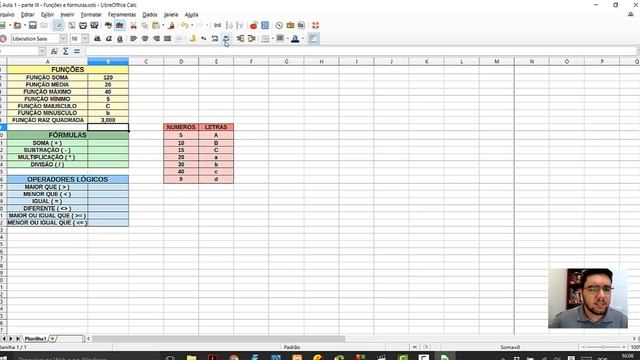Insert a chart
The image size is (640, 360).
[x=254, y=25]
